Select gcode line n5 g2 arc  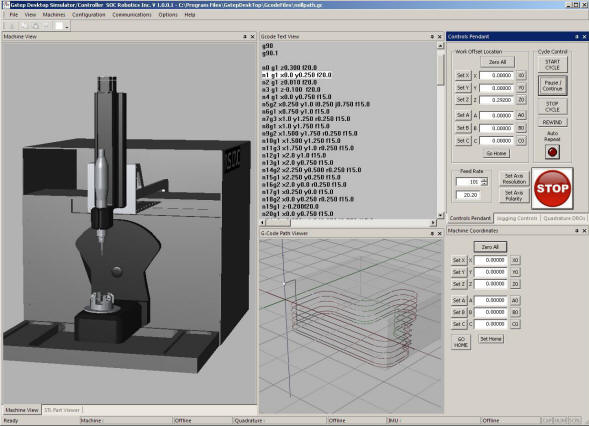click(x=316, y=104)
